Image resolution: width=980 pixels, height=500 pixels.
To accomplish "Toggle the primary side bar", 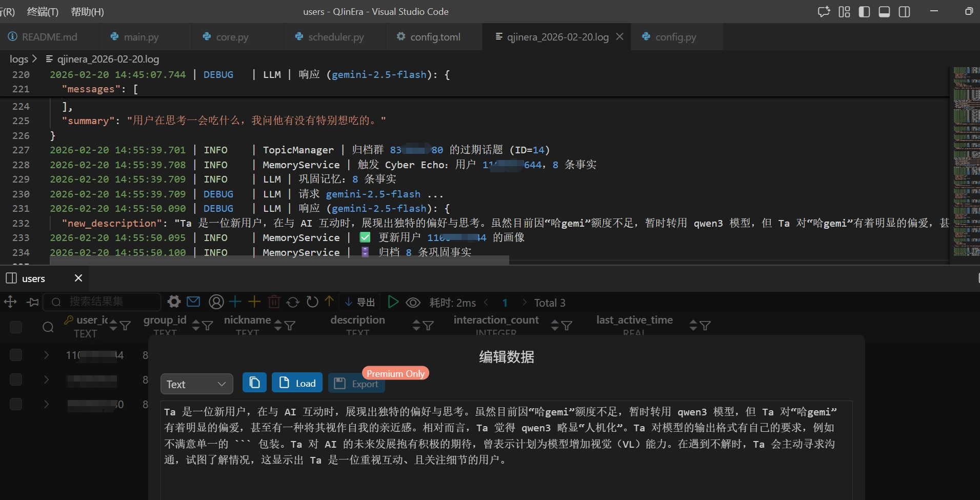I will (x=864, y=12).
